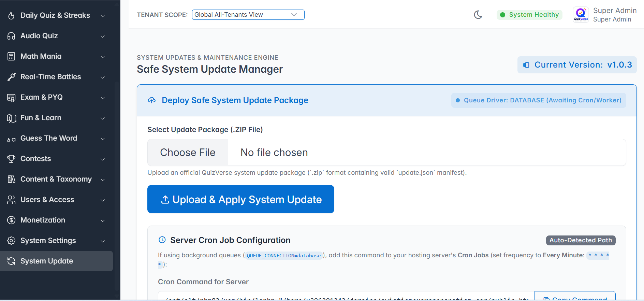Click the Auto-Detected Path badge

point(581,240)
